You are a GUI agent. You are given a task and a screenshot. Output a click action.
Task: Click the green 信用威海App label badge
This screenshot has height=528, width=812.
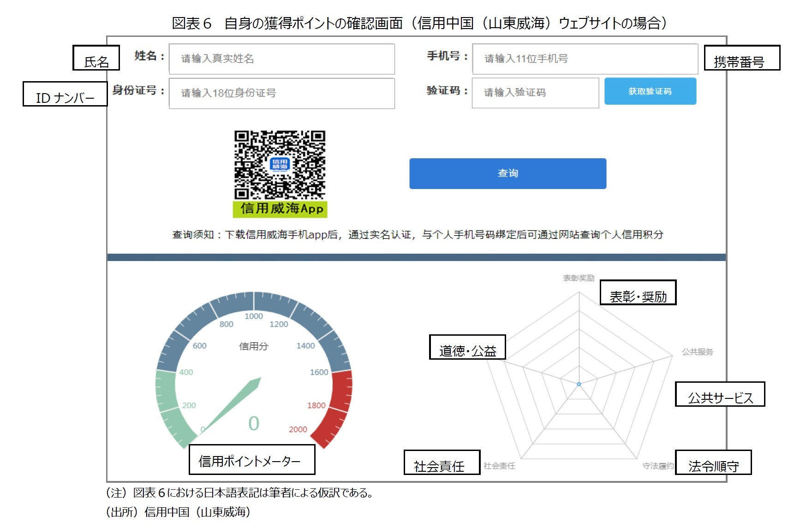click(x=280, y=208)
